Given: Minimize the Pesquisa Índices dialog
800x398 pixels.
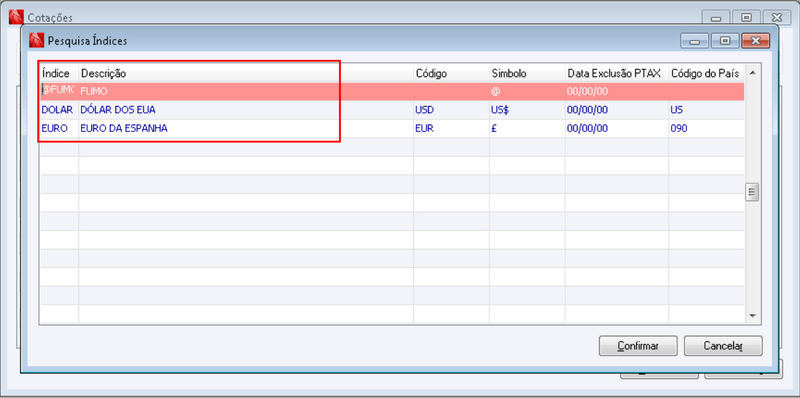Looking at the screenshot, I should (694, 41).
